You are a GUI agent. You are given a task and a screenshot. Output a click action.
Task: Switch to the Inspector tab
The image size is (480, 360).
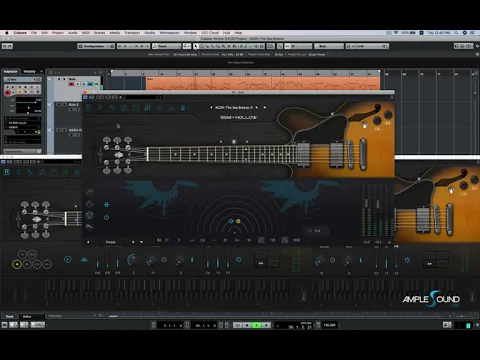point(11,71)
